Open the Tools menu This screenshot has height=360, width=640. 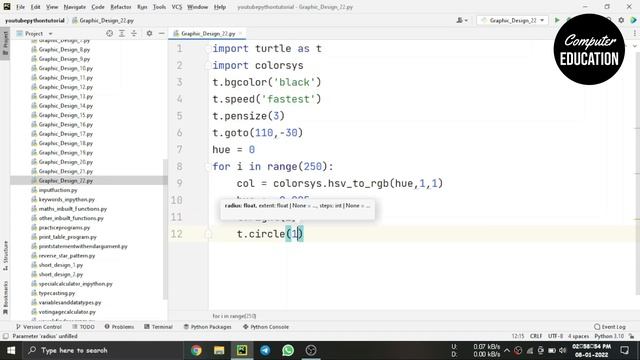click(x=159, y=7)
